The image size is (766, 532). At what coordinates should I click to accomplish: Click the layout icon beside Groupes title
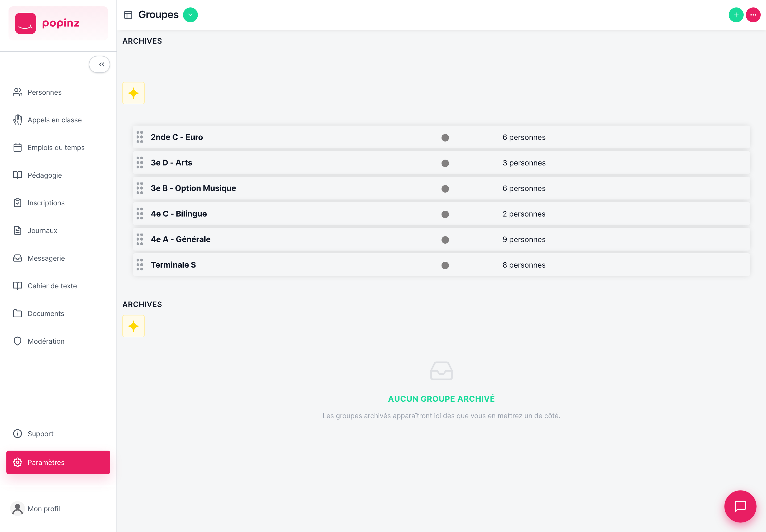(x=128, y=15)
